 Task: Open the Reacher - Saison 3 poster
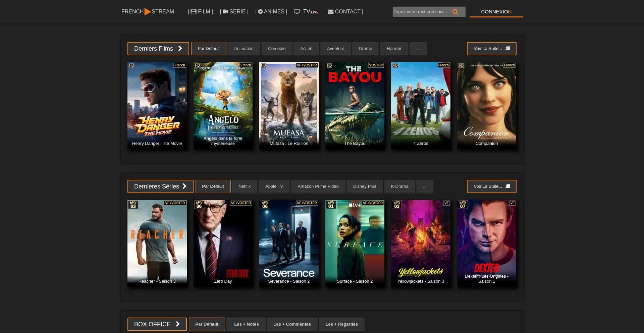[157, 243]
